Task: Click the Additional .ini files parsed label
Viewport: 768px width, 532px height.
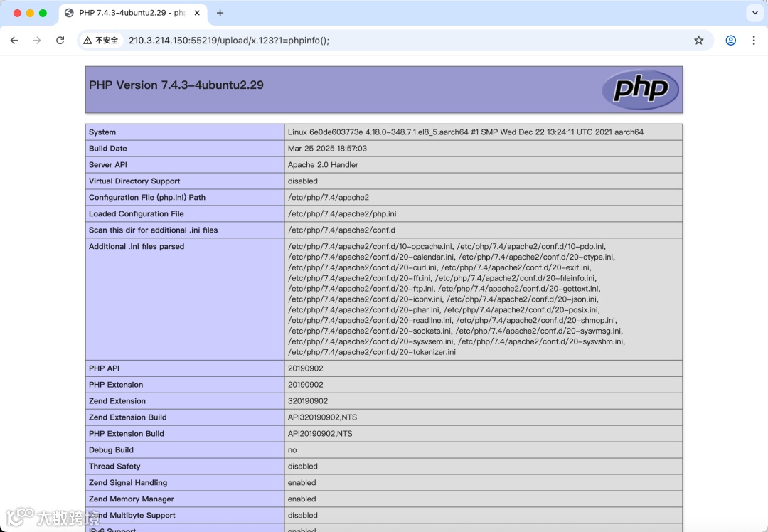Action: 136,246
